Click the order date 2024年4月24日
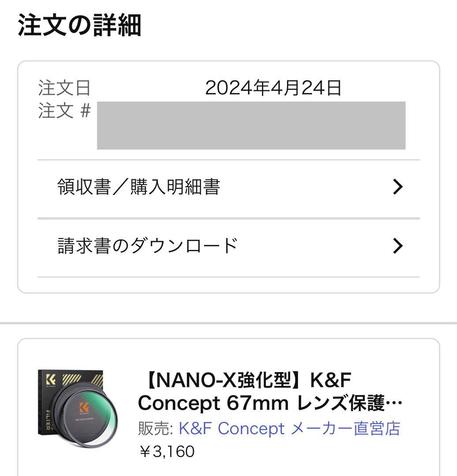This screenshot has width=457, height=476. tap(273, 89)
